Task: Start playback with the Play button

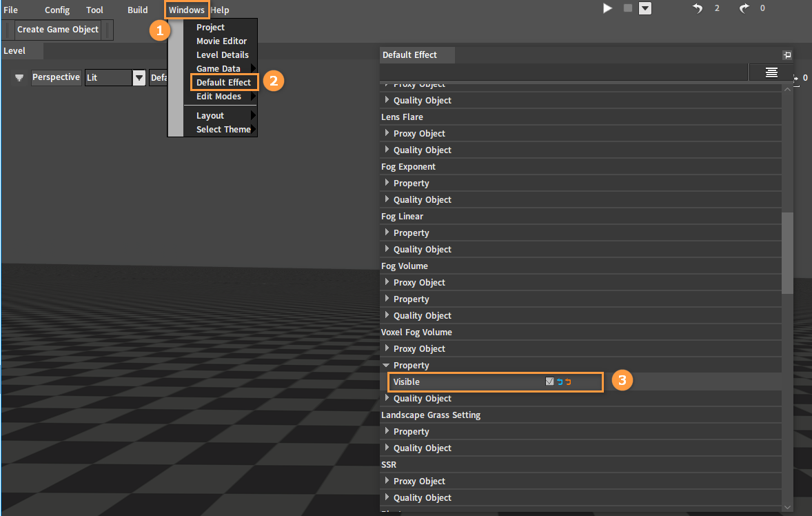Action: pos(607,8)
